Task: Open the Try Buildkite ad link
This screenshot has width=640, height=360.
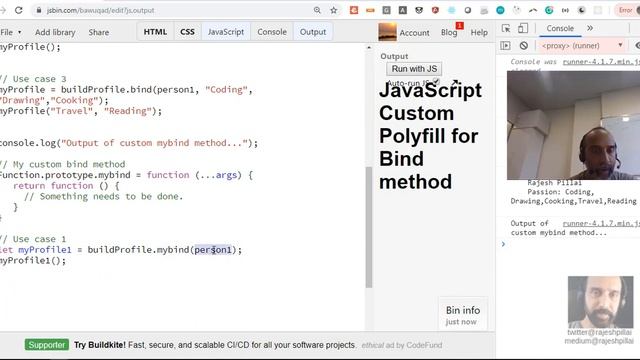Action: (x=215, y=345)
